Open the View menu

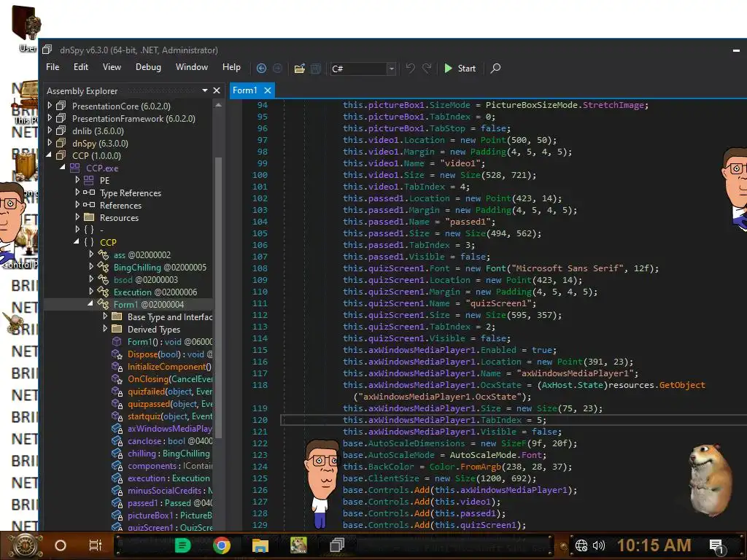(x=112, y=67)
